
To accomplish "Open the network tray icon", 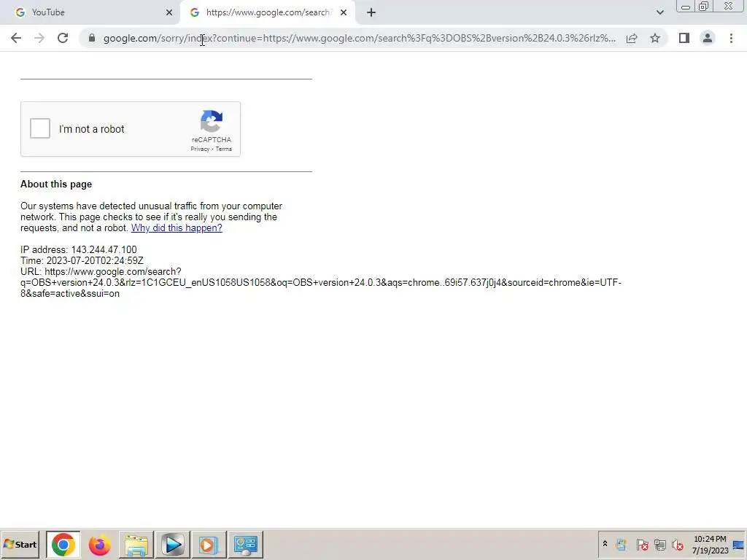I will (659, 544).
